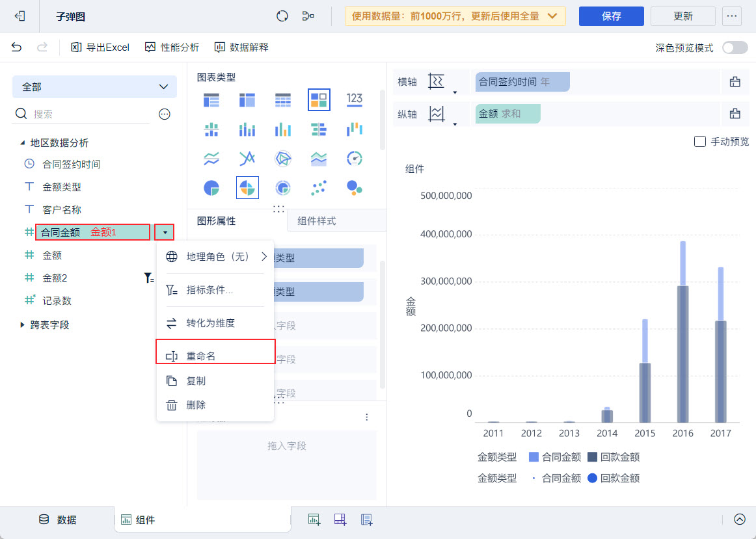Select the 123 KPI card chart type
Image resolution: width=756 pixels, height=539 pixels.
[x=355, y=99]
